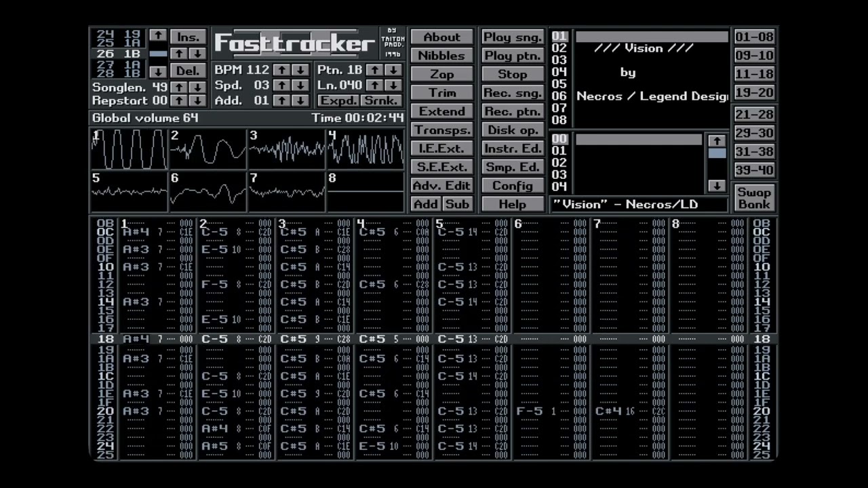The height and width of the screenshot is (488, 868).
Task: Click the Del. position button
Action: tap(188, 70)
